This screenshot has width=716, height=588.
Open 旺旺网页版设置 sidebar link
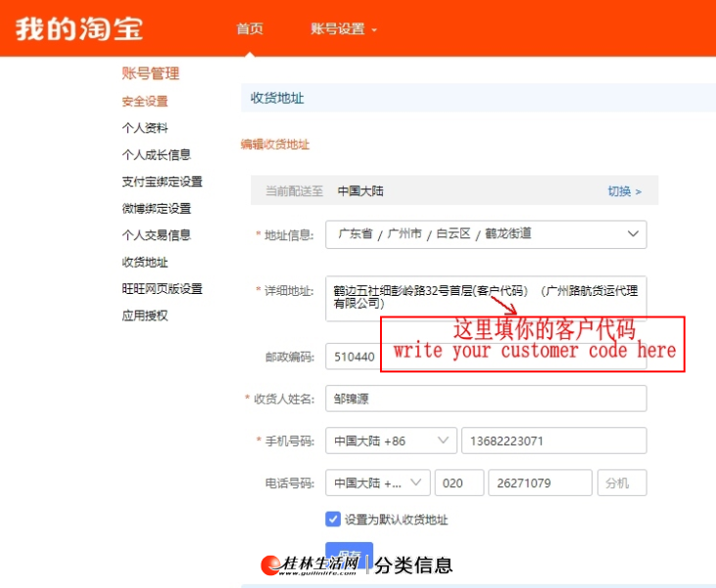tap(162, 289)
